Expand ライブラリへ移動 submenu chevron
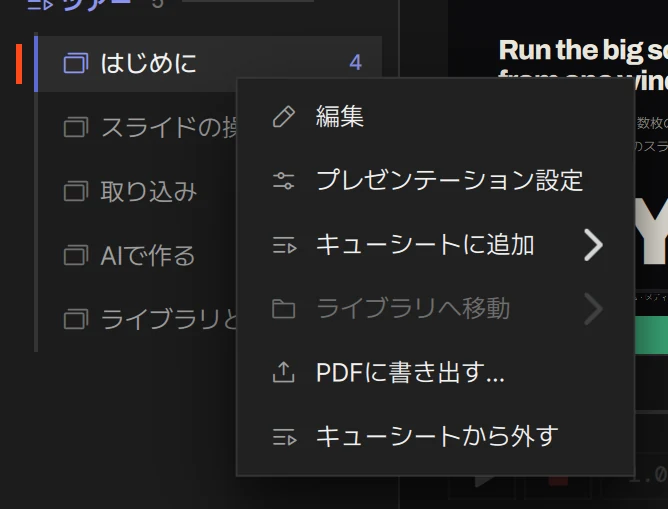Viewport: 668px width, 509px height. (x=593, y=309)
